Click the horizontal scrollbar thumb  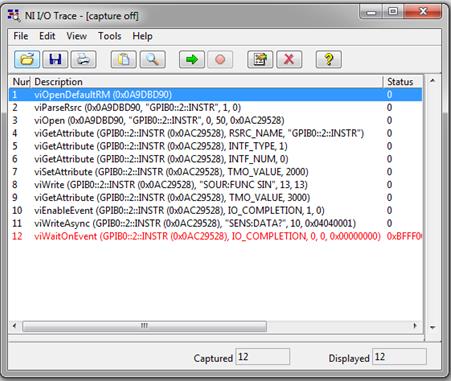(144, 326)
